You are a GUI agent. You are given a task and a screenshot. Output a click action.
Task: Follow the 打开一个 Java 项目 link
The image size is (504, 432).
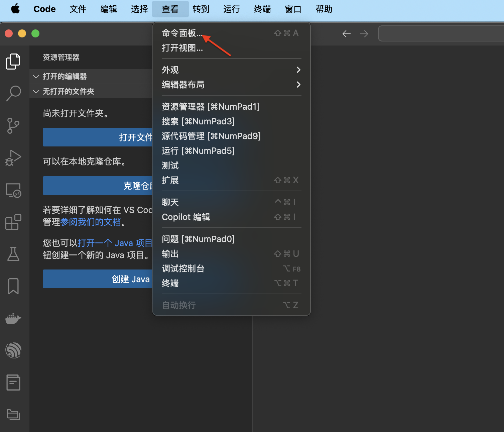point(115,243)
